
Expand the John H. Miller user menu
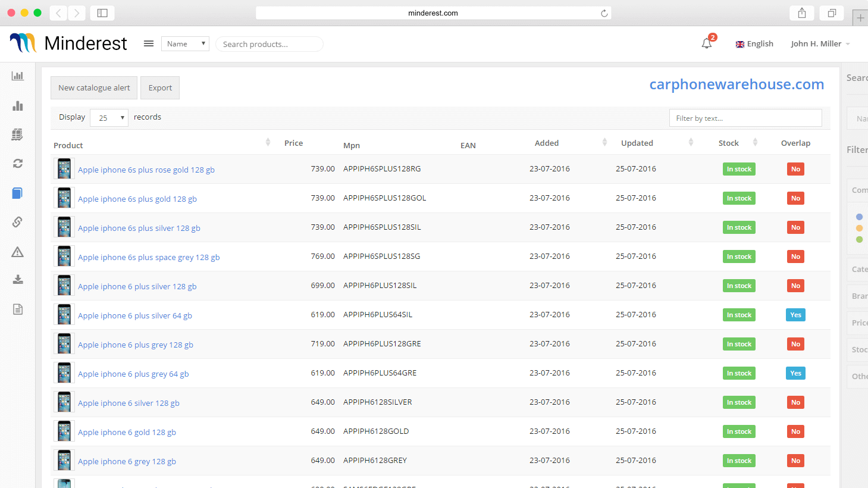(x=820, y=43)
